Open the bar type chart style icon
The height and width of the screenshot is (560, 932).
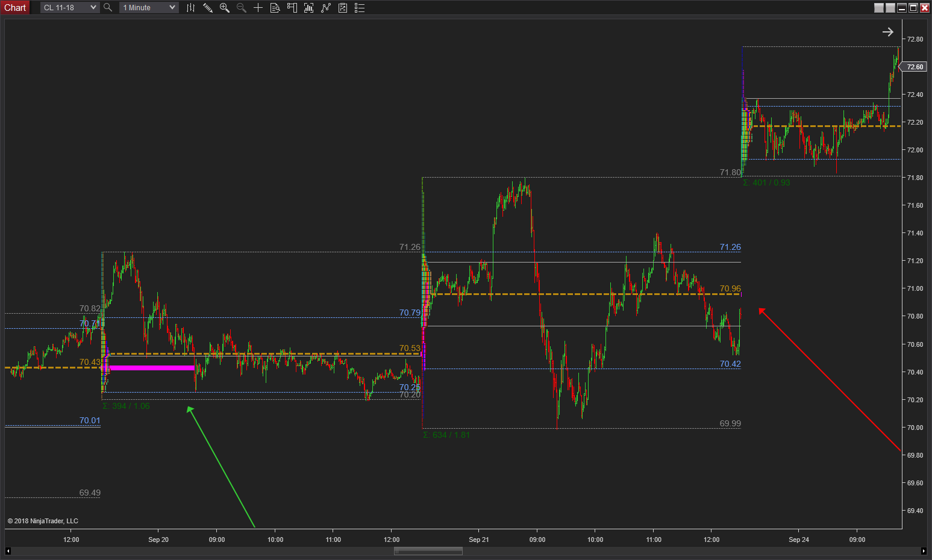pyautogui.click(x=190, y=8)
